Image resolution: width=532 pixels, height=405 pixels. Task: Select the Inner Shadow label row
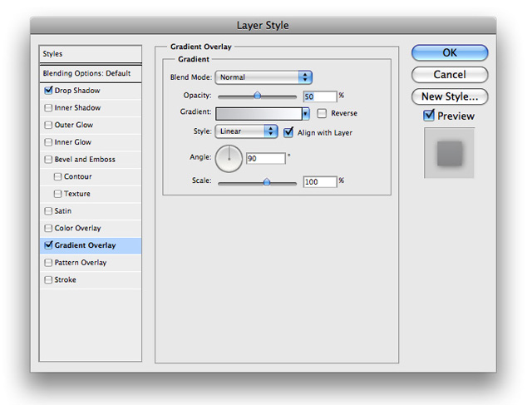(91, 108)
